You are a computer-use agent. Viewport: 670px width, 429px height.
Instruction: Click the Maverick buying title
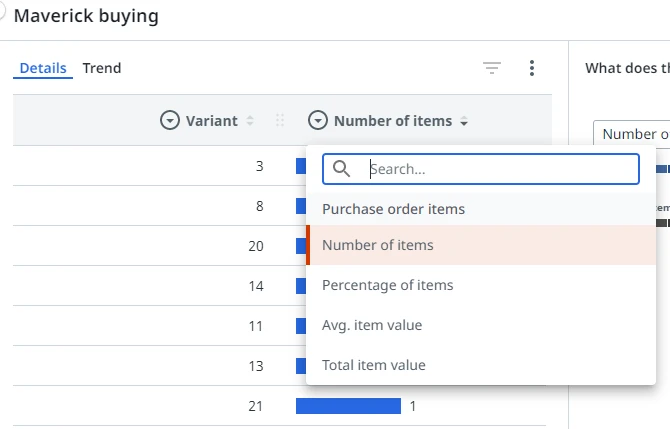click(86, 16)
